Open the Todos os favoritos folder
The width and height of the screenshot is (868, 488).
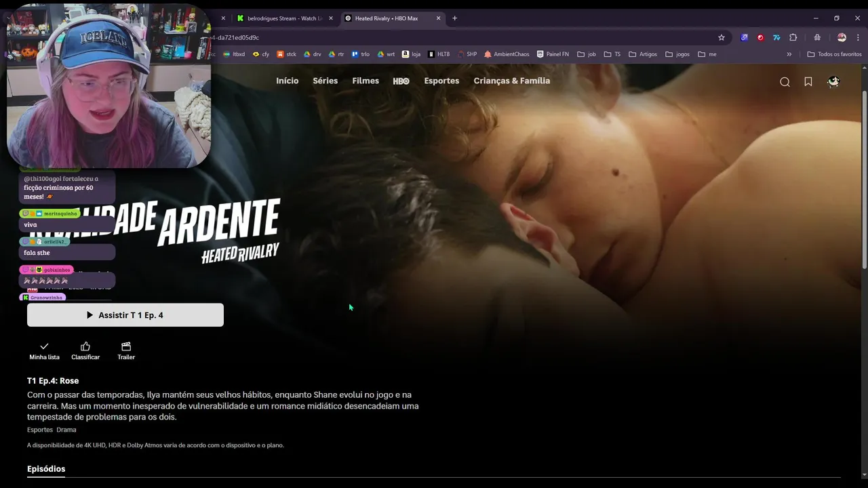[835, 54]
